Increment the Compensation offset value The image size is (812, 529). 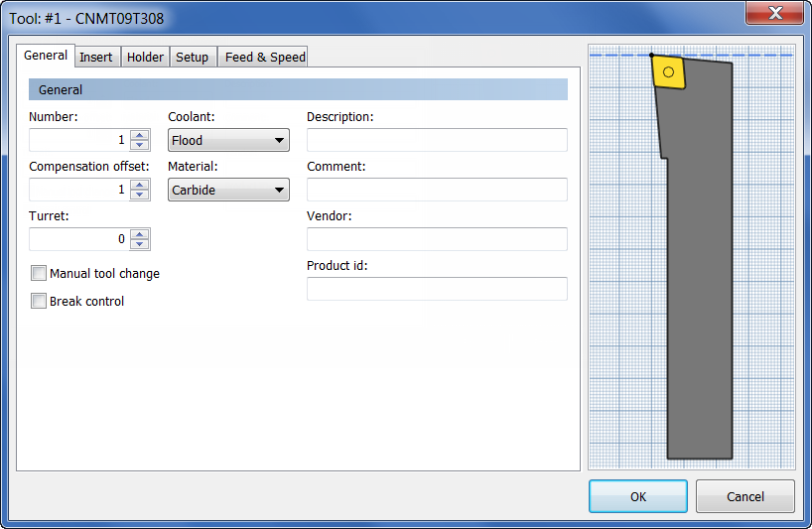(139, 185)
